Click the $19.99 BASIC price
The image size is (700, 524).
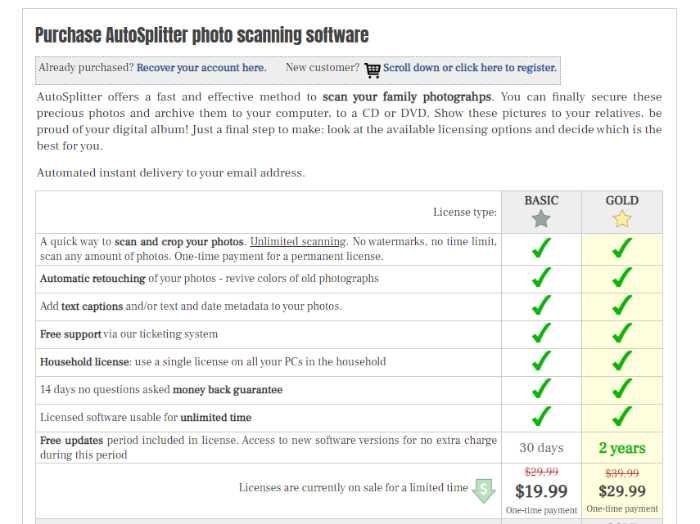point(541,491)
